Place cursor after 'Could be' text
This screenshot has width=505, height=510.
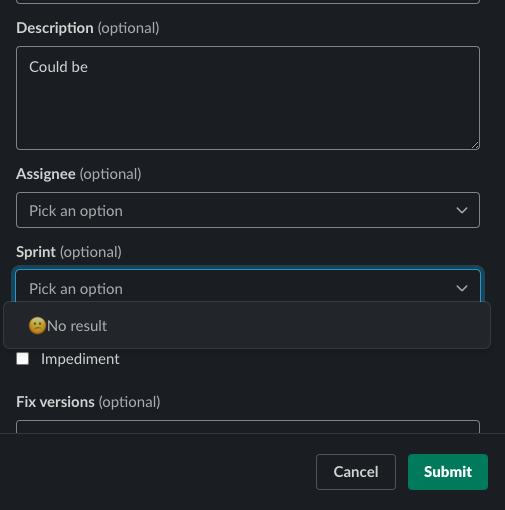89,67
